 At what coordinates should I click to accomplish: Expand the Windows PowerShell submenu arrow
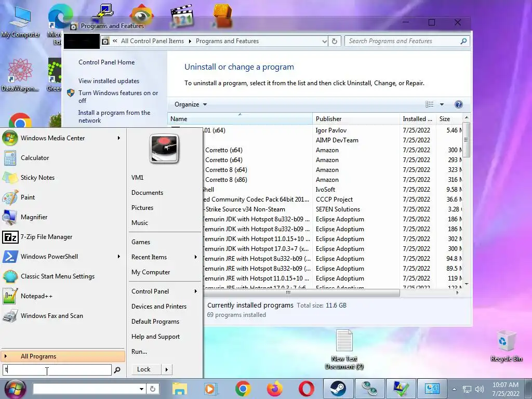click(119, 257)
